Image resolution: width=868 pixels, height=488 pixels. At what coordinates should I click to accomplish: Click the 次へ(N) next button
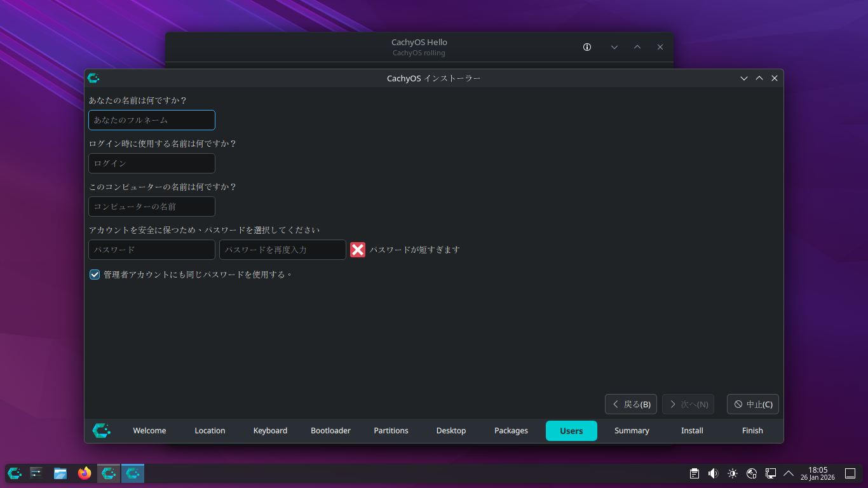pyautogui.click(x=688, y=404)
